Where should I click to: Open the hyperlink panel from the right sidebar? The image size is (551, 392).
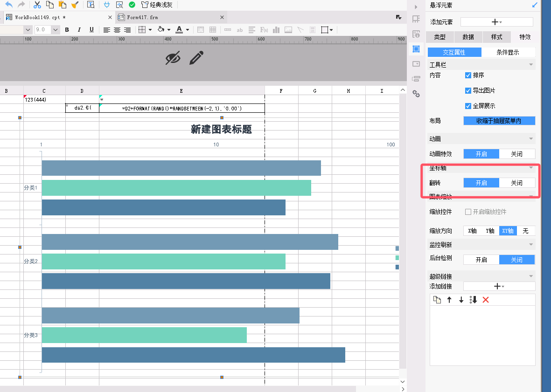pyautogui.click(x=416, y=94)
